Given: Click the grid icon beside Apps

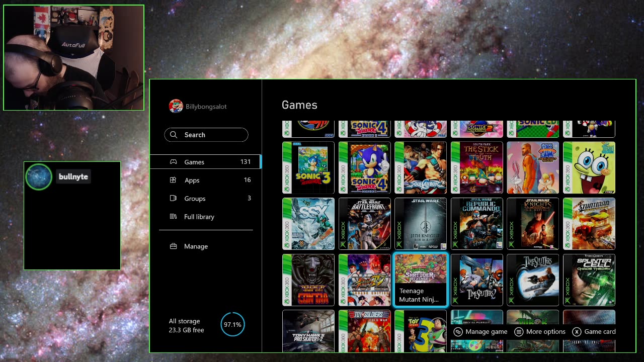Looking at the screenshot, I should (173, 180).
